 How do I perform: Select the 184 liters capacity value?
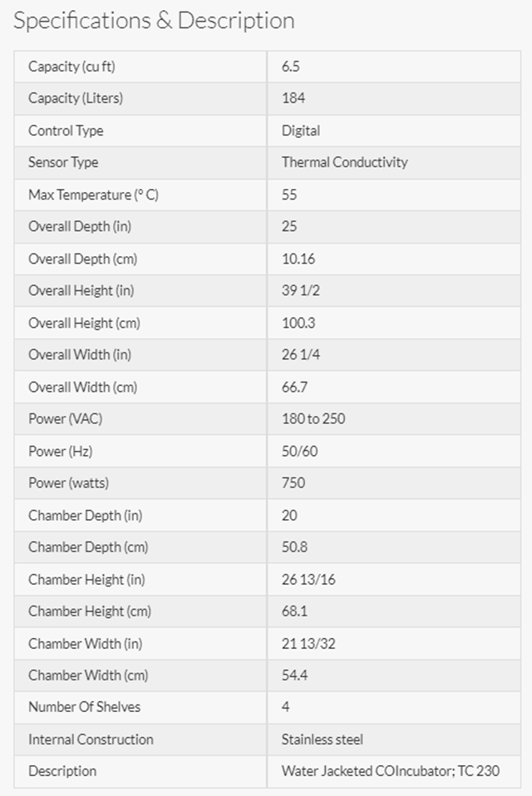(293, 98)
